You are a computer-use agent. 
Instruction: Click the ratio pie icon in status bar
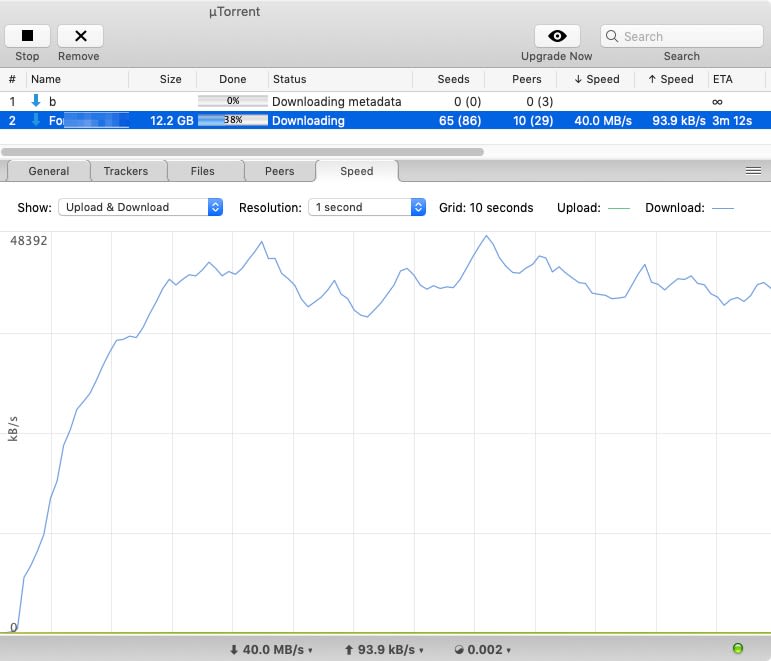(459, 650)
